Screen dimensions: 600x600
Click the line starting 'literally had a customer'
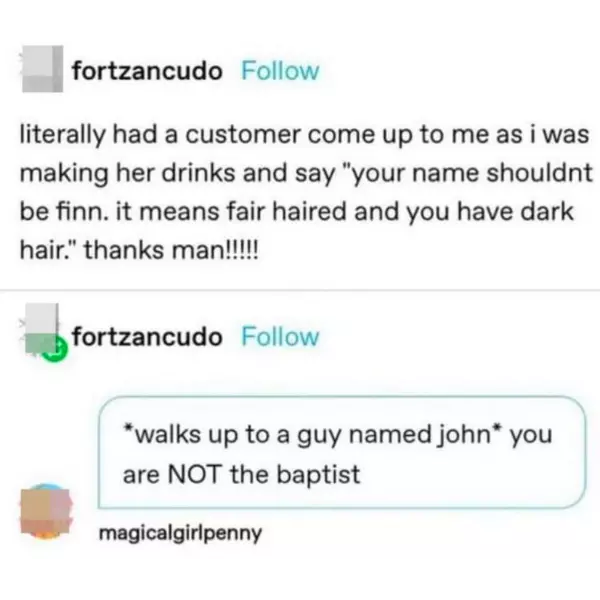point(304,135)
